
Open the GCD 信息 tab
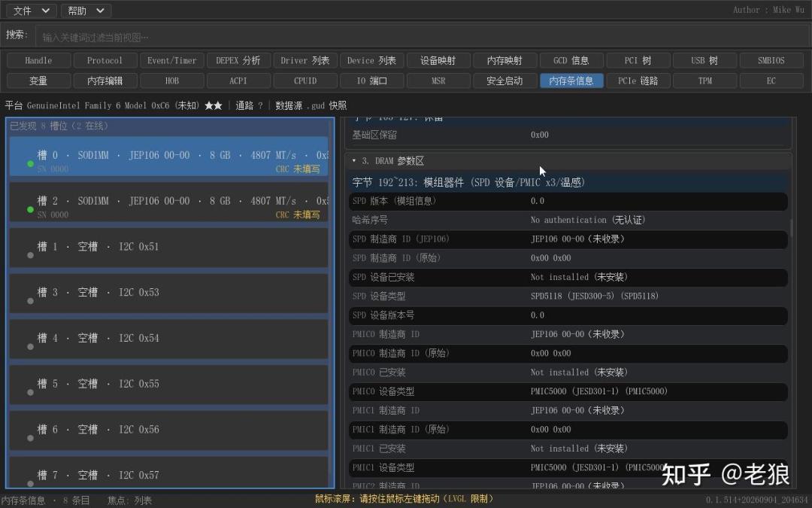coord(571,61)
